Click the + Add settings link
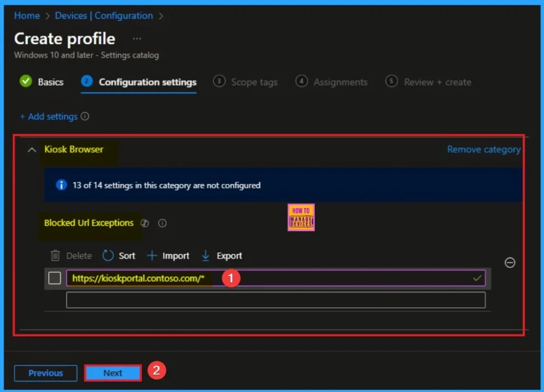This screenshot has width=544, height=392. (x=49, y=116)
